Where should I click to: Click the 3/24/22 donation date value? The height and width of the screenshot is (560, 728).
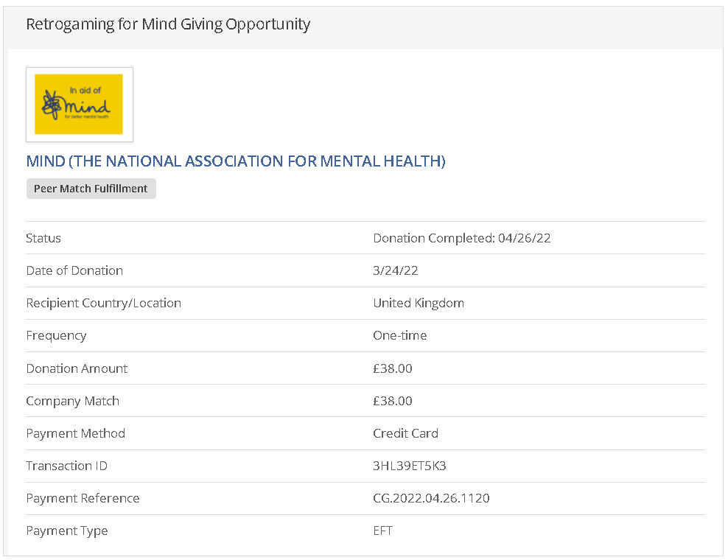(x=395, y=270)
